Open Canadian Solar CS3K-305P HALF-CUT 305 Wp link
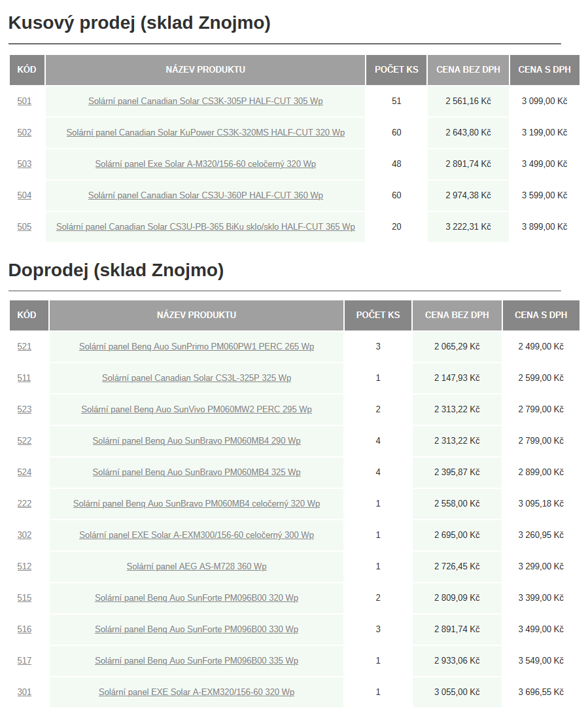The image size is (588, 714). coord(205,101)
